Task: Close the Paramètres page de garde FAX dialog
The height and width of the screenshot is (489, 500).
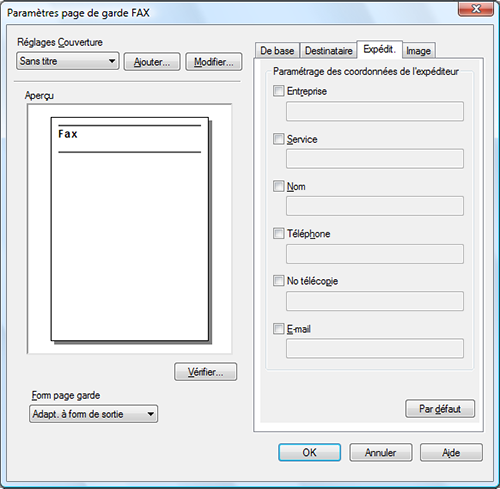Action: click(x=476, y=9)
